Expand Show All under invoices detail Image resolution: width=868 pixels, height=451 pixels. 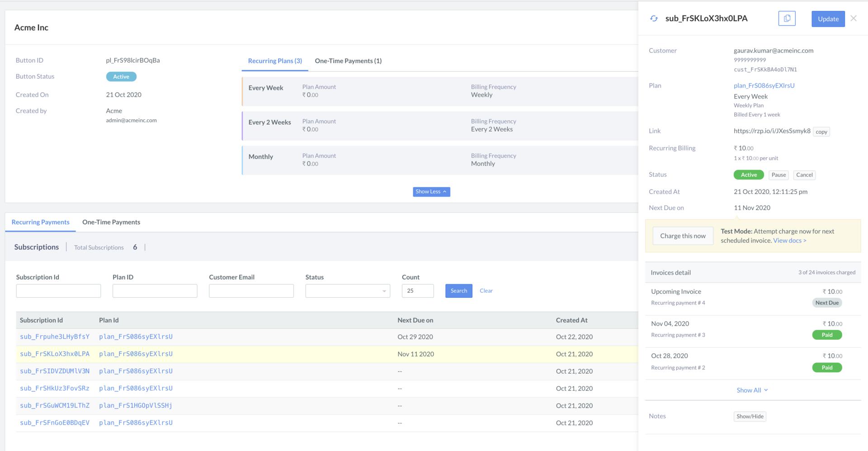752,390
